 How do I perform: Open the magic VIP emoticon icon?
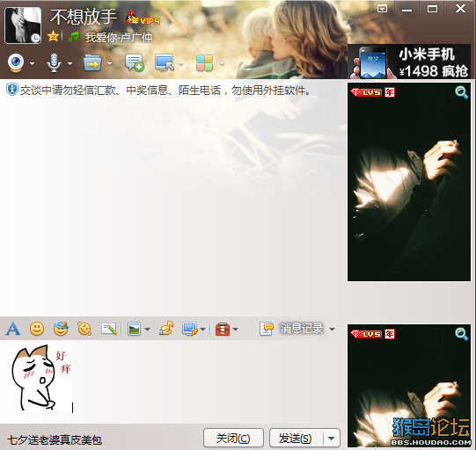(61, 329)
